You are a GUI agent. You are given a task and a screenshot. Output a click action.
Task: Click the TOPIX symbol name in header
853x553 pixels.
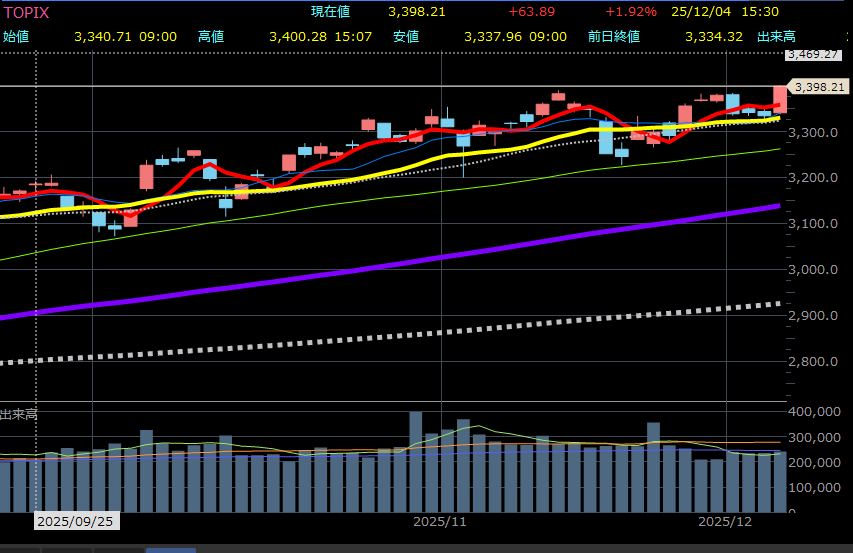(26, 12)
